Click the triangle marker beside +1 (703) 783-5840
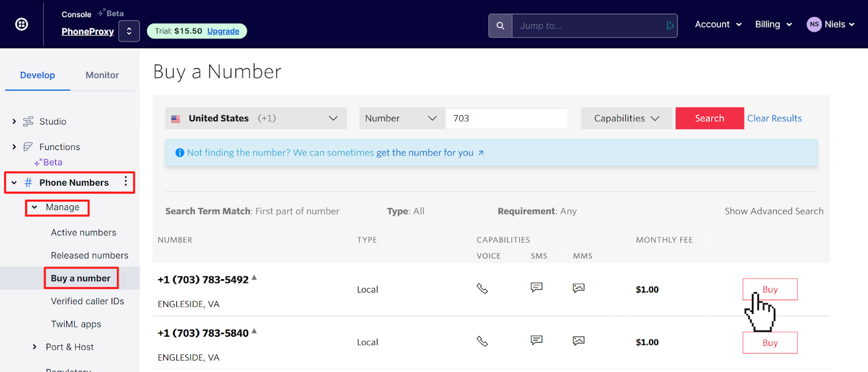The image size is (868, 372). coord(254,331)
